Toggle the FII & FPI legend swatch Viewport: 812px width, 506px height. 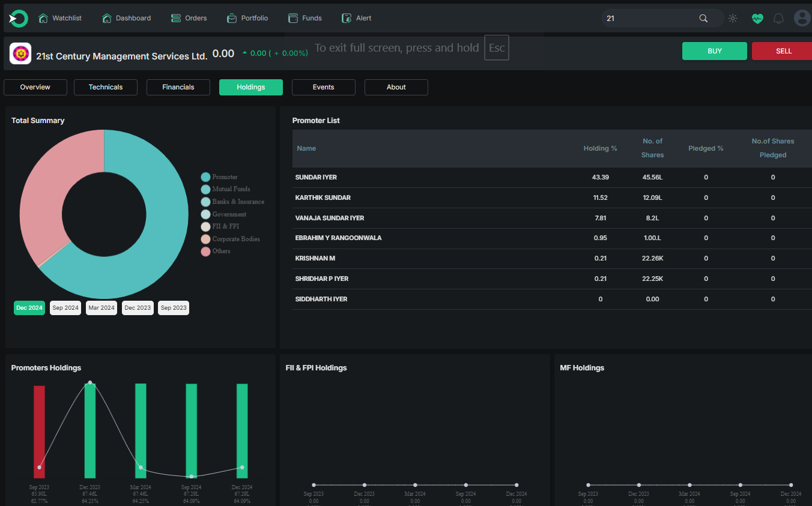tap(205, 226)
